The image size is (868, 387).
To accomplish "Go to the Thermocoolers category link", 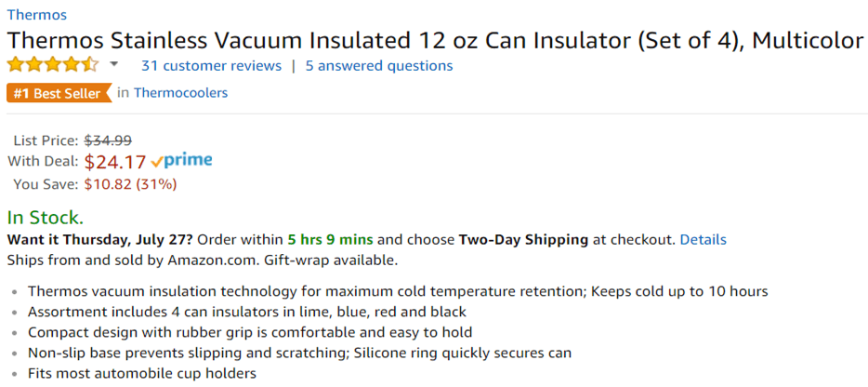I will 180,93.
